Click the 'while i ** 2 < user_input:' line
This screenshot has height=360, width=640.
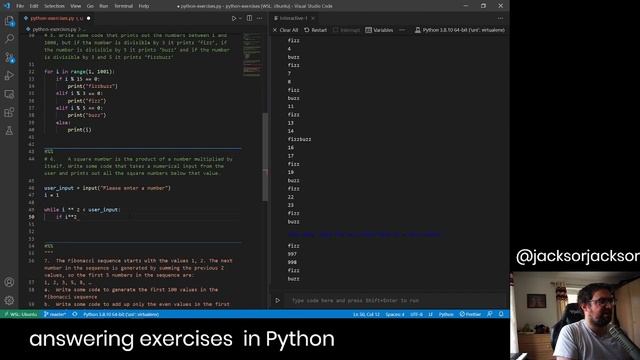coord(82,210)
